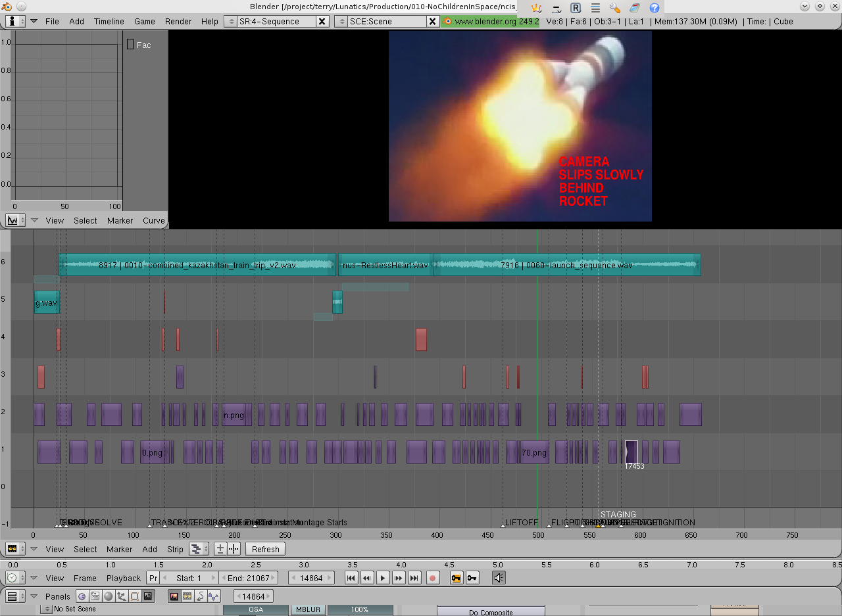842x616 pixels.
Task: Open the sequencer editor type selector
Action: [x=15, y=549]
